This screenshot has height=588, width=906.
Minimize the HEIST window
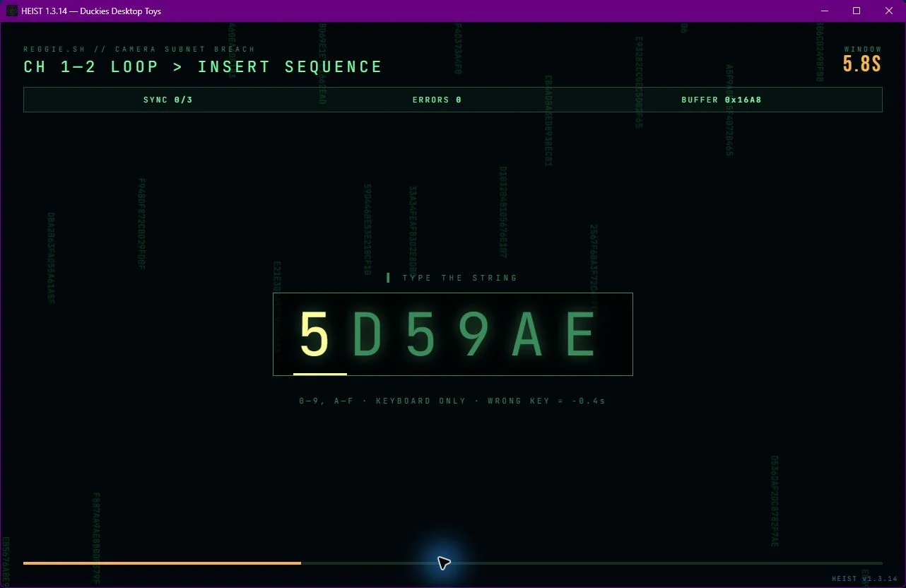coord(825,11)
